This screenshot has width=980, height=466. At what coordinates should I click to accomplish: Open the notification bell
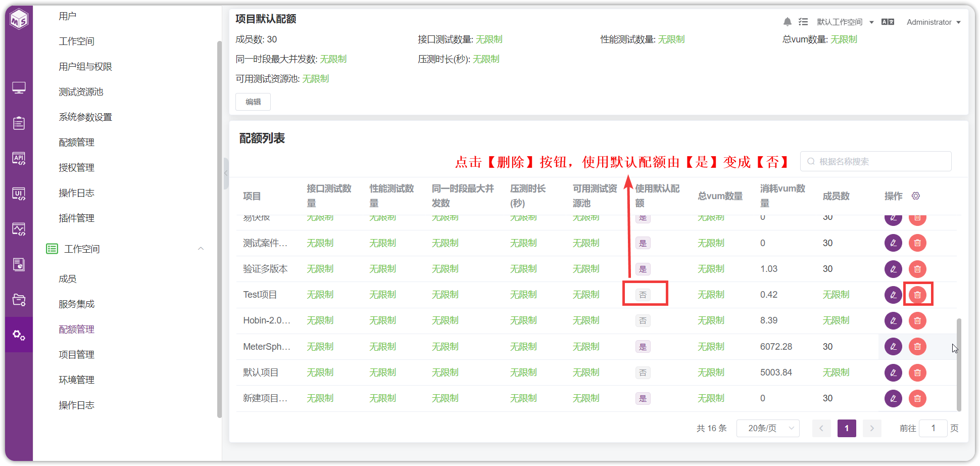click(x=787, y=22)
